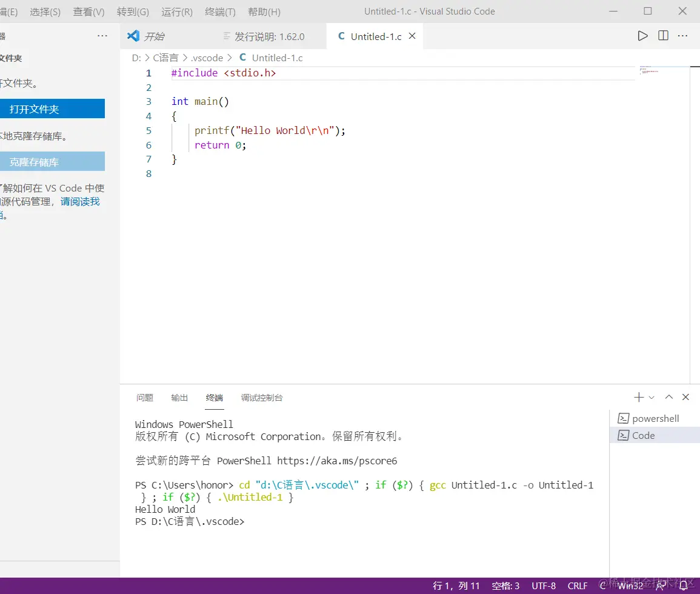Change the UTF-8 encoding setting
The height and width of the screenshot is (594, 700).
click(543, 586)
